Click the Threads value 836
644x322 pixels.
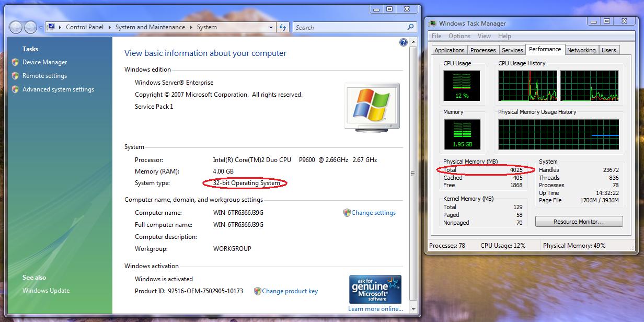[x=614, y=178]
